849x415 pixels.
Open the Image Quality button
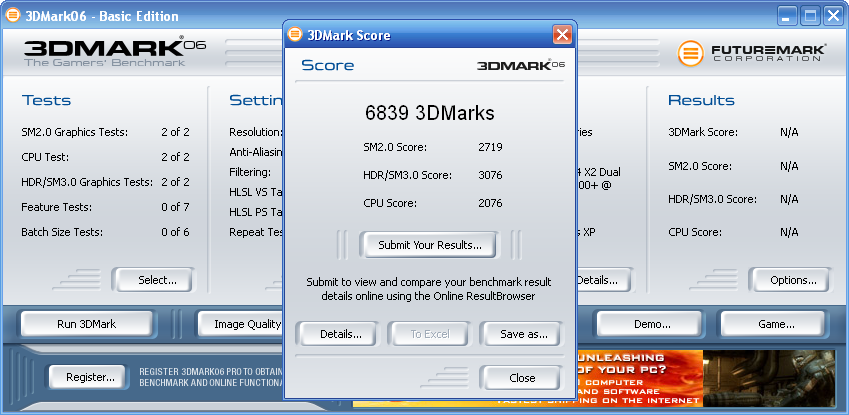241,325
